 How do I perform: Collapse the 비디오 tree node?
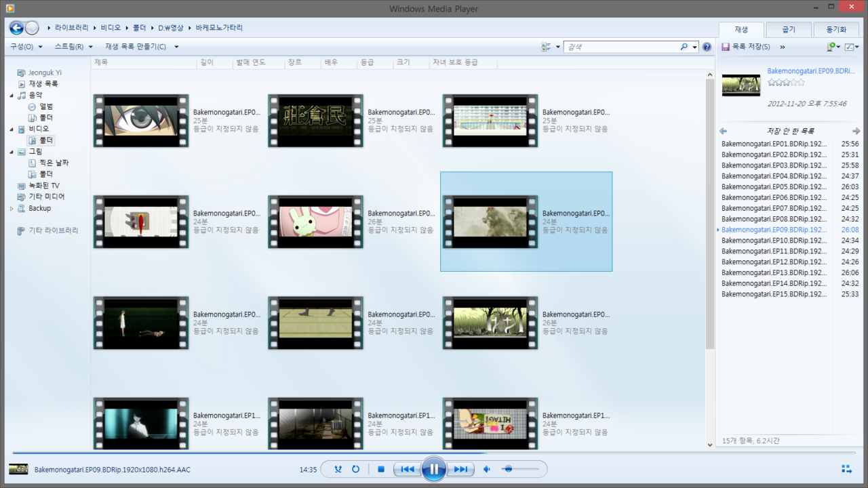tap(12, 129)
